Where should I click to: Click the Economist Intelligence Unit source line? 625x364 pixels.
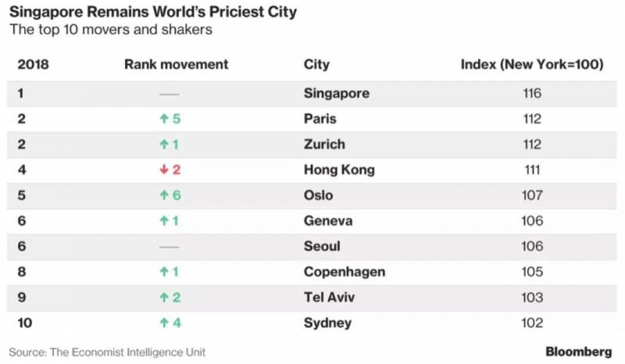click(107, 352)
